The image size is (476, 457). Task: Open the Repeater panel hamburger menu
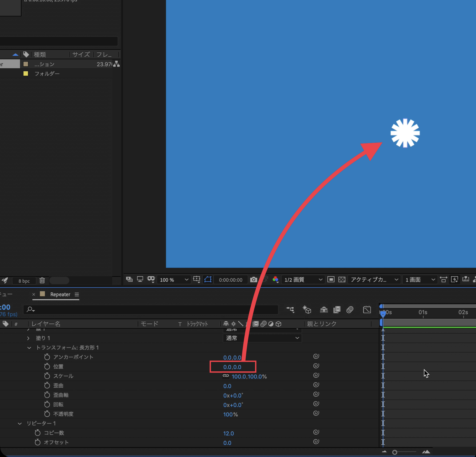pyautogui.click(x=77, y=294)
